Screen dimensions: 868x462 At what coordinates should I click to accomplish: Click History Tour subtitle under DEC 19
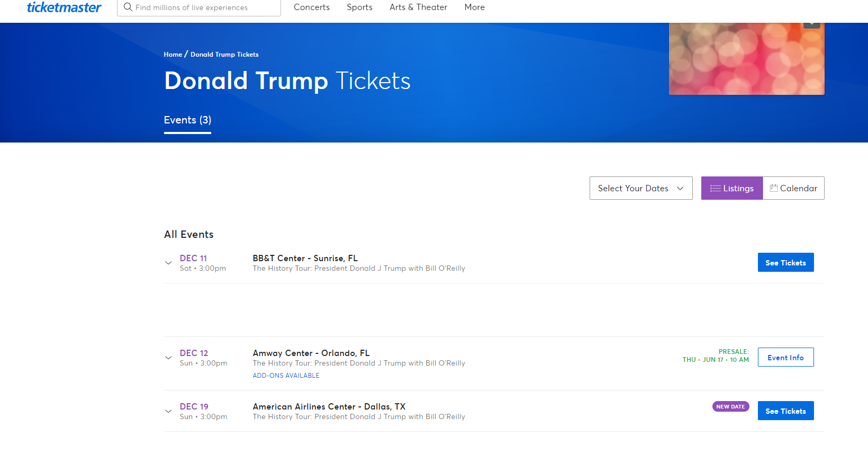point(359,417)
